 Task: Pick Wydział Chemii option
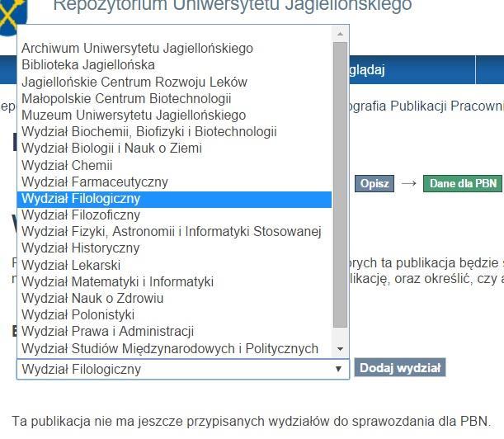pyautogui.click(x=174, y=165)
